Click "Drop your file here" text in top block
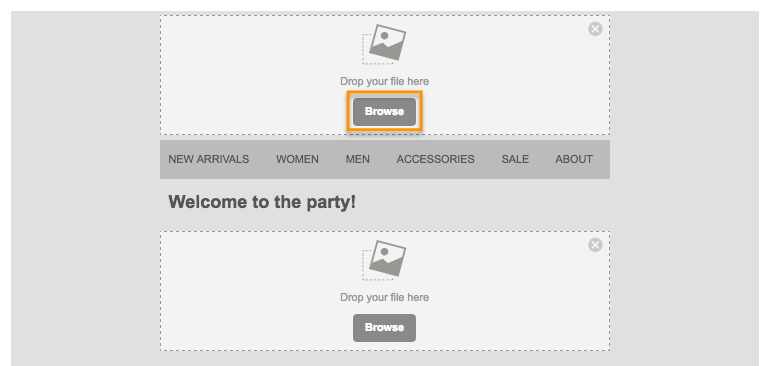The image size is (769, 366). (384, 81)
